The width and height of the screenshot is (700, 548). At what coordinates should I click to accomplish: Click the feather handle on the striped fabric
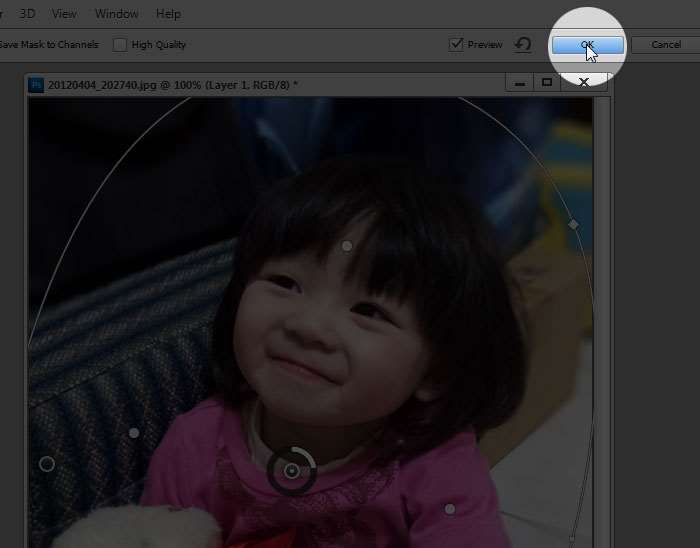tap(134, 433)
